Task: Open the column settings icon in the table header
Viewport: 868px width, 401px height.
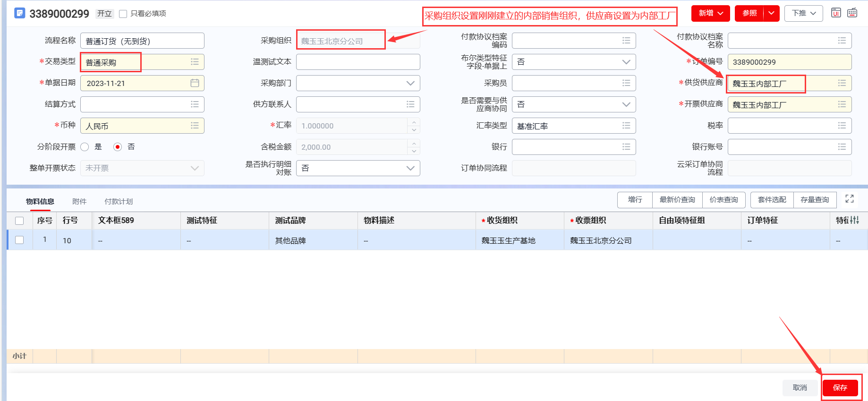Action: coord(854,220)
